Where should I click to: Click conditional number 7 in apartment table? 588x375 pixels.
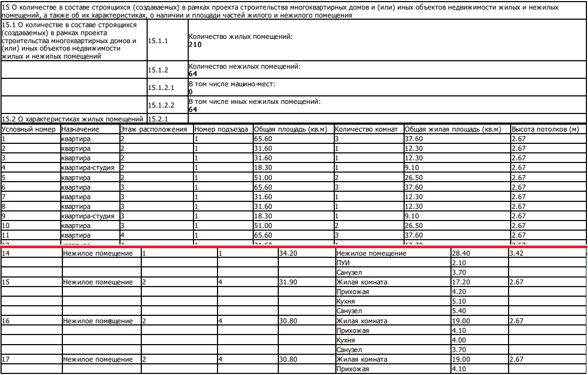click(x=3, y=197)
